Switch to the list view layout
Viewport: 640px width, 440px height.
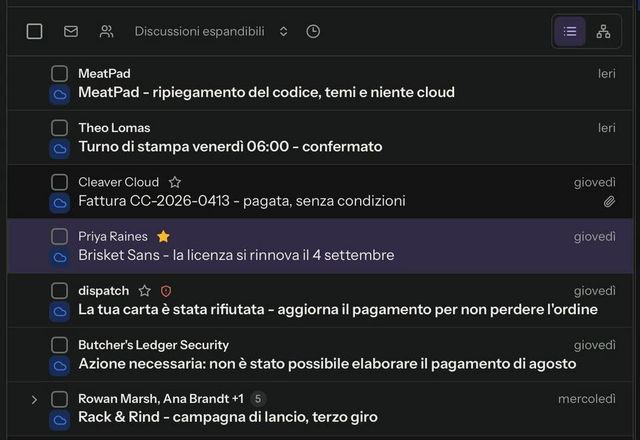tap(570, 31)
